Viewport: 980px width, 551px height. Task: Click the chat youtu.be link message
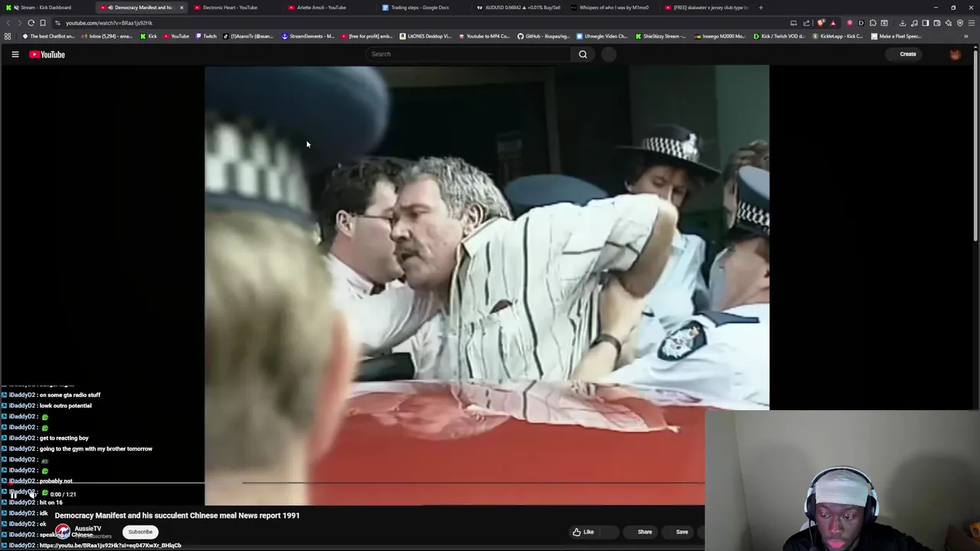tap(110, 546)
